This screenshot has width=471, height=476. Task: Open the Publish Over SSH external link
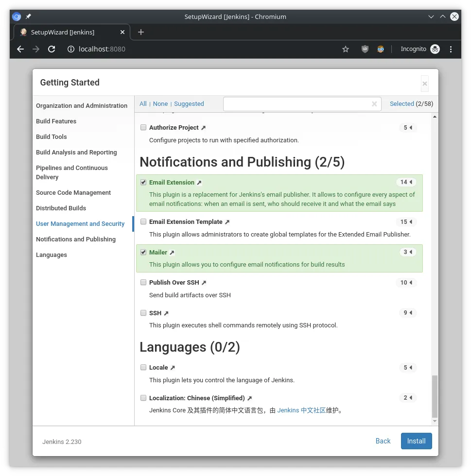click(203, 282)
